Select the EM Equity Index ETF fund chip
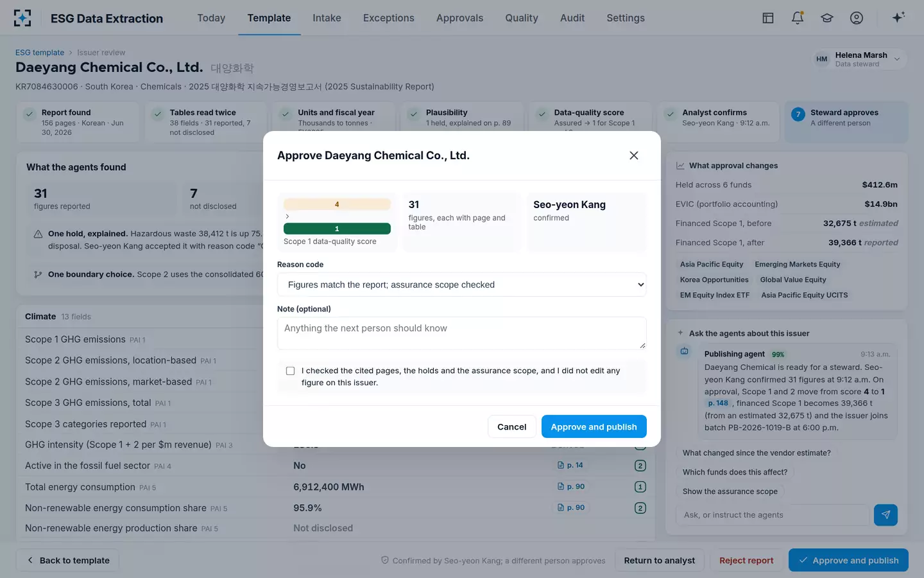This screenshot has width=924, height=578. pos(715,295)
